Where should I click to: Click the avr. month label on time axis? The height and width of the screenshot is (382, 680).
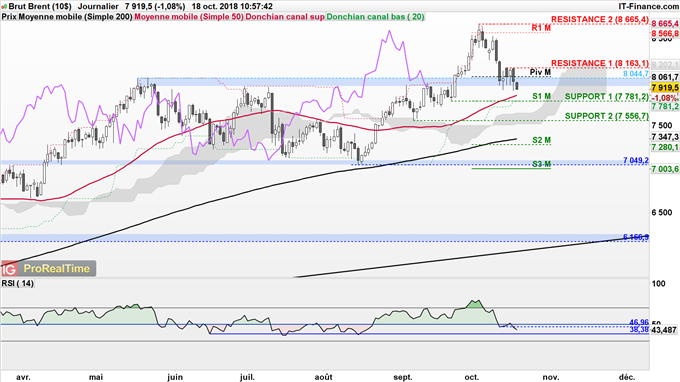pyautogui.click(x=23, y=377)
